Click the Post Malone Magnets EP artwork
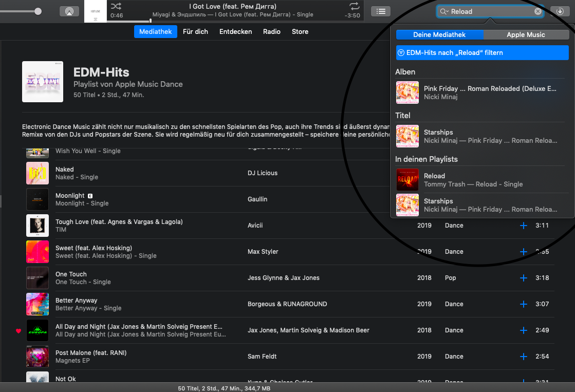 click(x=38, y=357)
